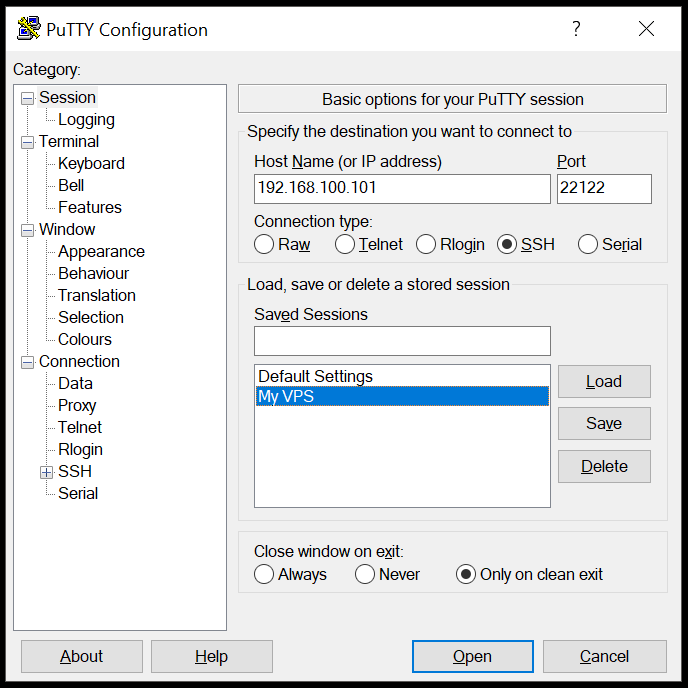This screenshot has height=688, width=688.
Task: Collapse the Window tree node
Action: point(27,230)
